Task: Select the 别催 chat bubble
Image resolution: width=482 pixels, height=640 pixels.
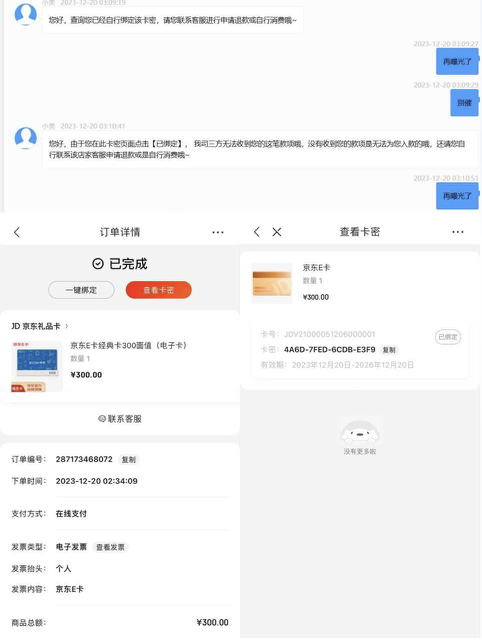Action: [x=464, y=103]
